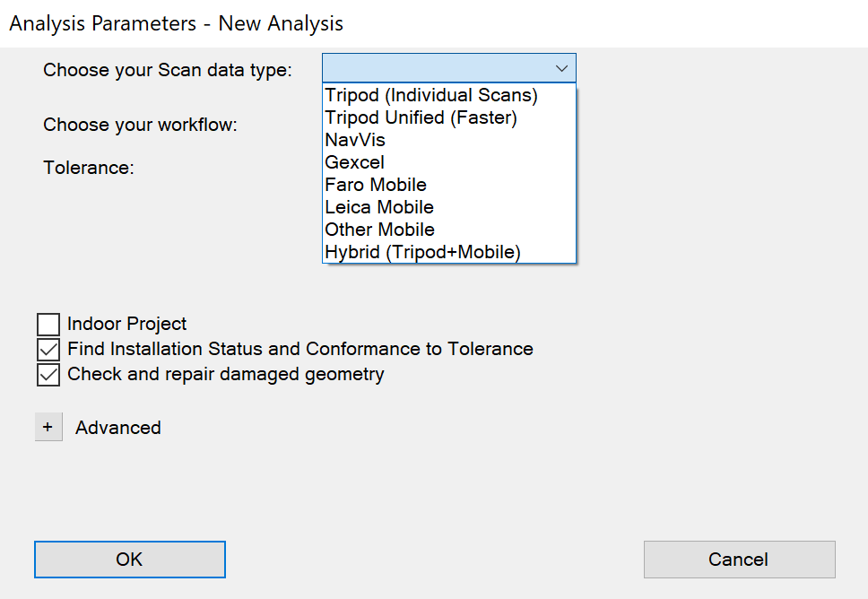Click the Scan data type dropdown arrow
This screenshot has width=868, height=599.
point(561,69)
